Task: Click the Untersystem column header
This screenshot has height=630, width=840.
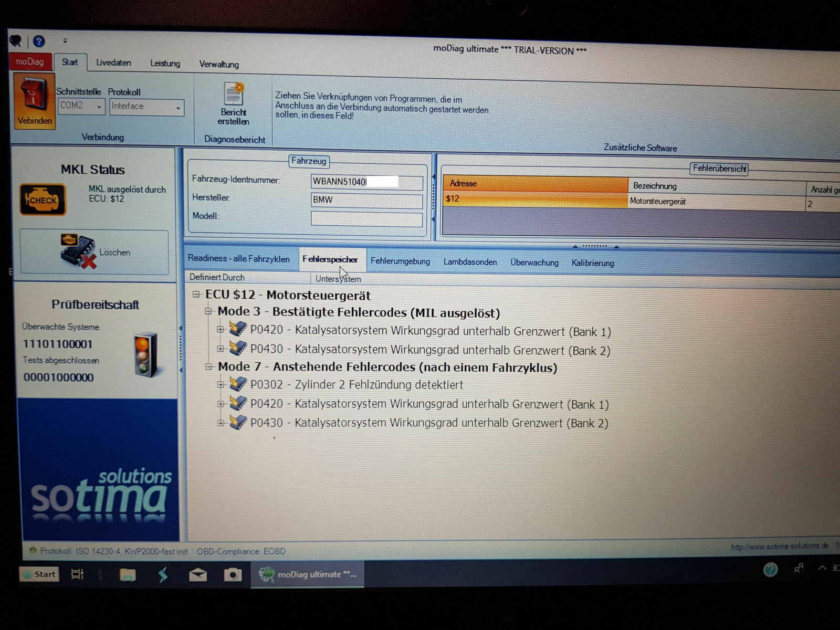Action: point(338,279)
